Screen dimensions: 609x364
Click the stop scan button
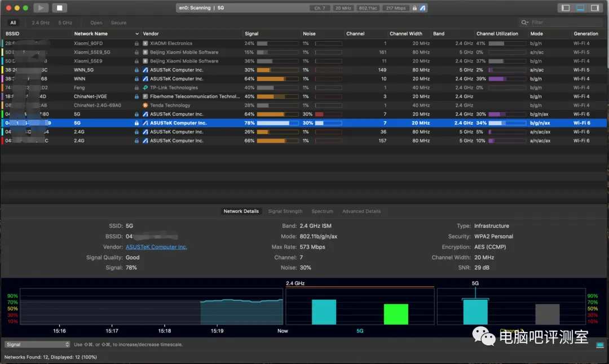coord(59,8)
